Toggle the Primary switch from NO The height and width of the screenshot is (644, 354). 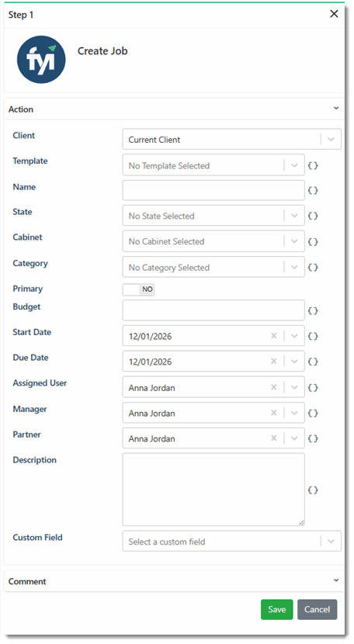pos(138,289)
